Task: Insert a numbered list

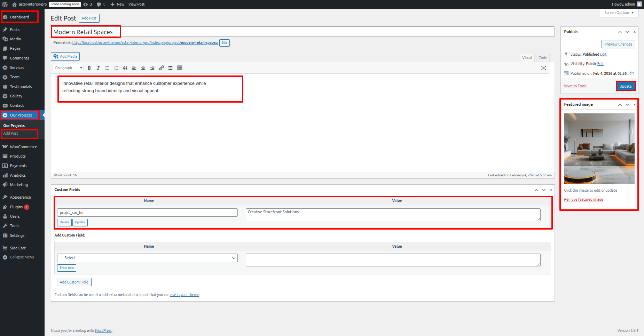Action: [x=116, y=68]
